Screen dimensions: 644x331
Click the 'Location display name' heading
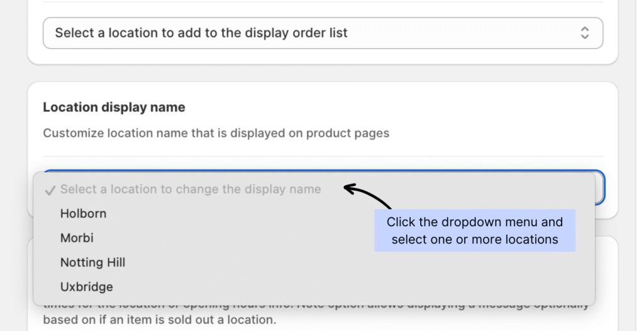(114, 107)
